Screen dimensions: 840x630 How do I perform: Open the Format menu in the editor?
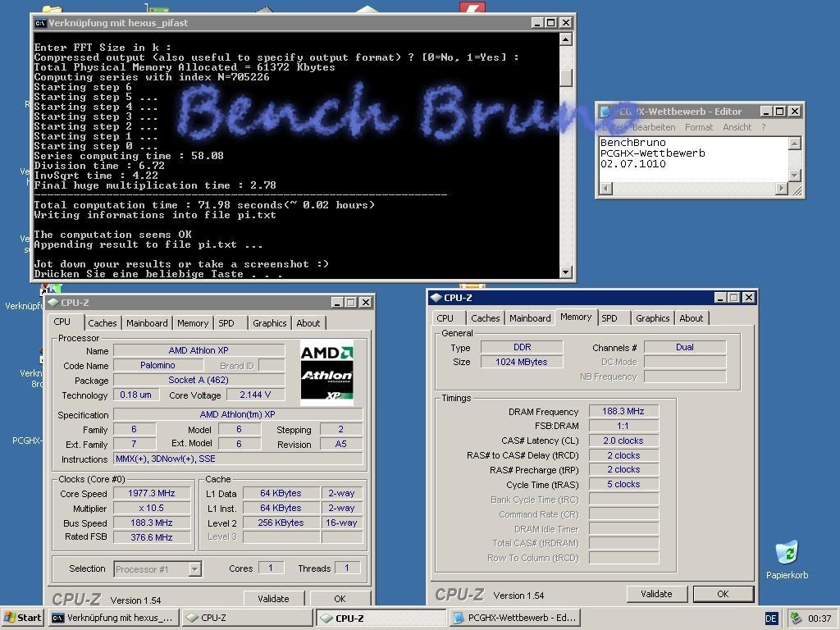coord(699,127)
